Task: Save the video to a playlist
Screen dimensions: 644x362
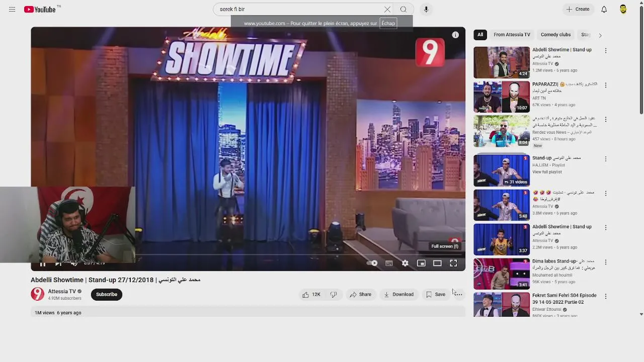Action: point(436,295)
